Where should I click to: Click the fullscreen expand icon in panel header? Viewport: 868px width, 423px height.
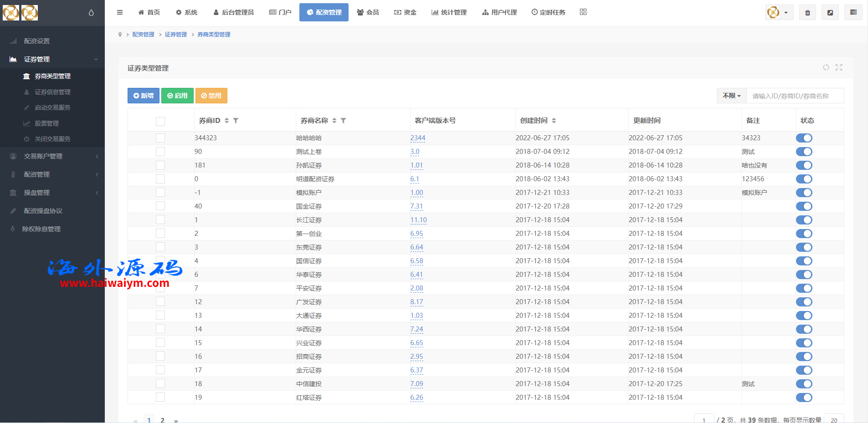click(839, 67)
